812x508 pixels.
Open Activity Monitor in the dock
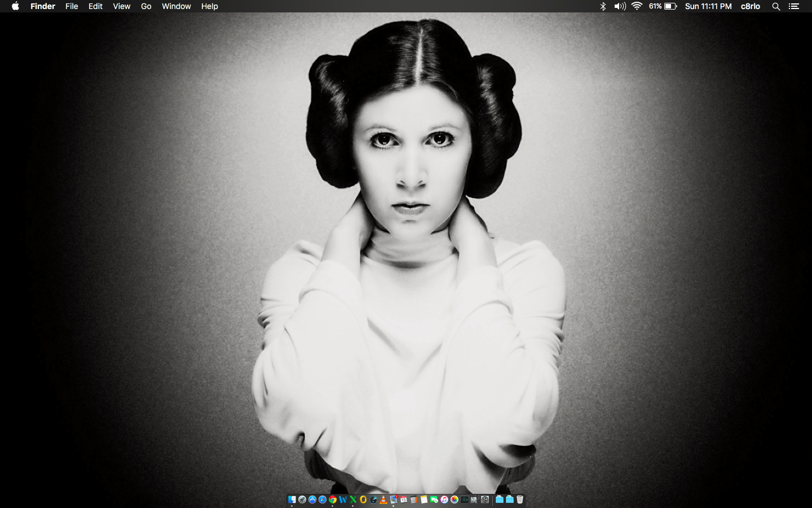465,500
